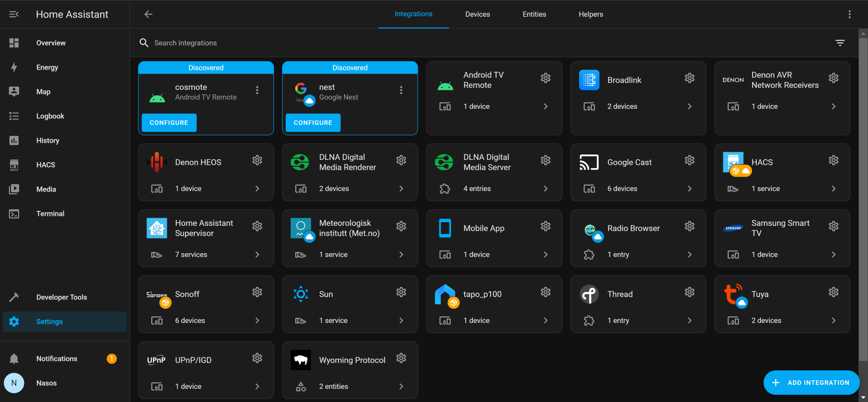Open Notifications bell icon
Viewport: 868px width, 402px height.
(14, 359)
